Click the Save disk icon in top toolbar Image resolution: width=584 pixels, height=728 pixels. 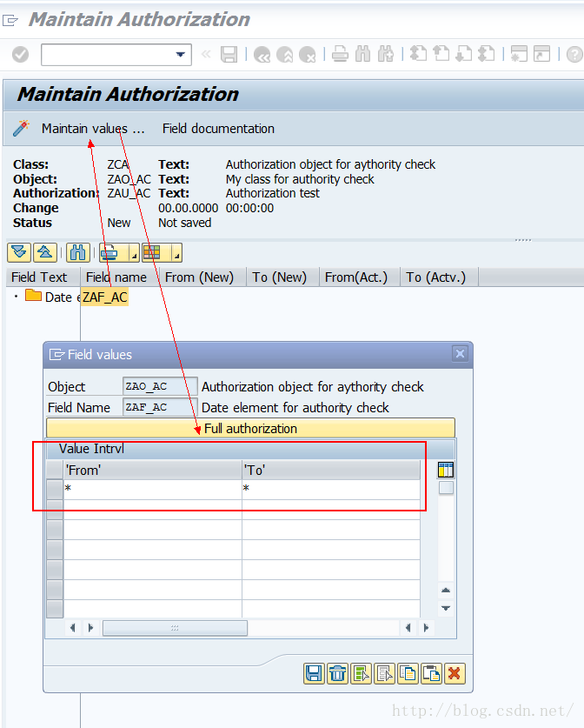[229, 55]
